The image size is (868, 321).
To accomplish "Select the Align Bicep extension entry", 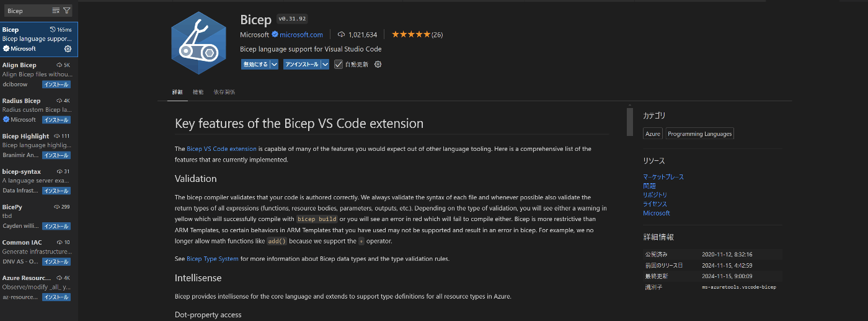I will (x=39, y=74).
